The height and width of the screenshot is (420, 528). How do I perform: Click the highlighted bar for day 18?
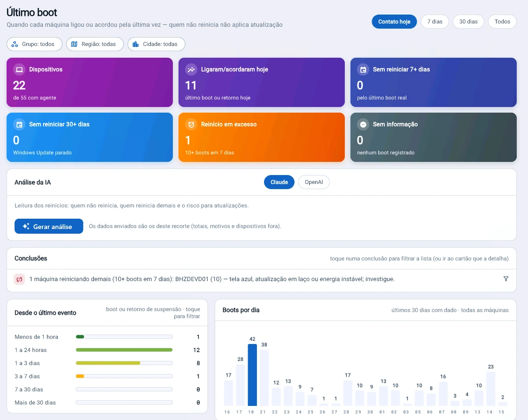pos(252,374)
